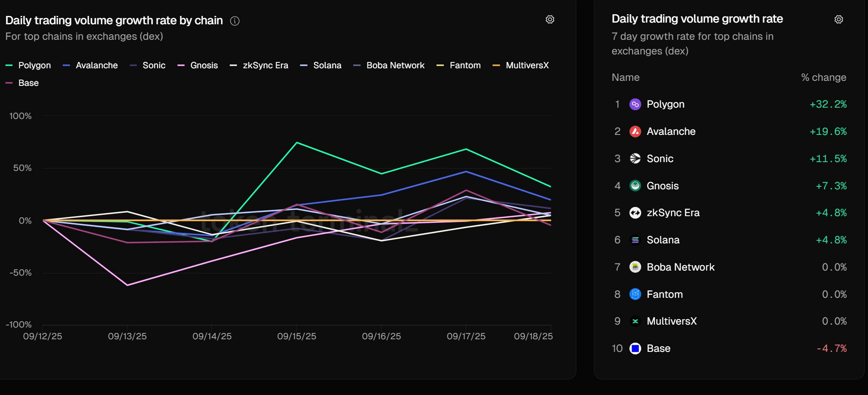This screenshot has width=868, height=395.
Task: Open Polygon name link in table
Action: [x=665, y=104]
